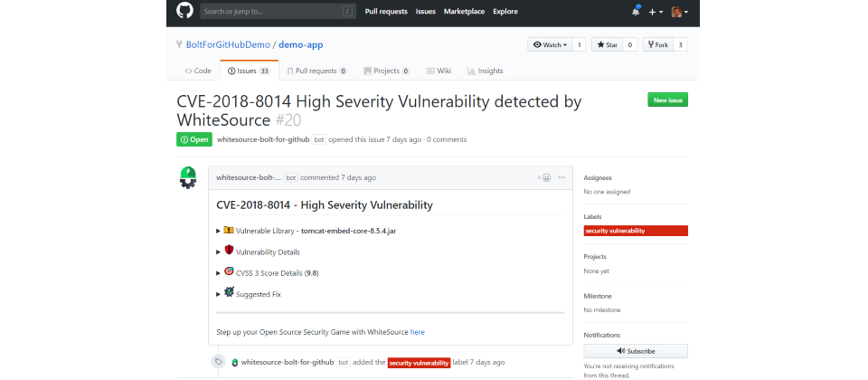868x380 pixels.
Task: Click the security vulnerability label in timeline event
Action: [419, 363]
